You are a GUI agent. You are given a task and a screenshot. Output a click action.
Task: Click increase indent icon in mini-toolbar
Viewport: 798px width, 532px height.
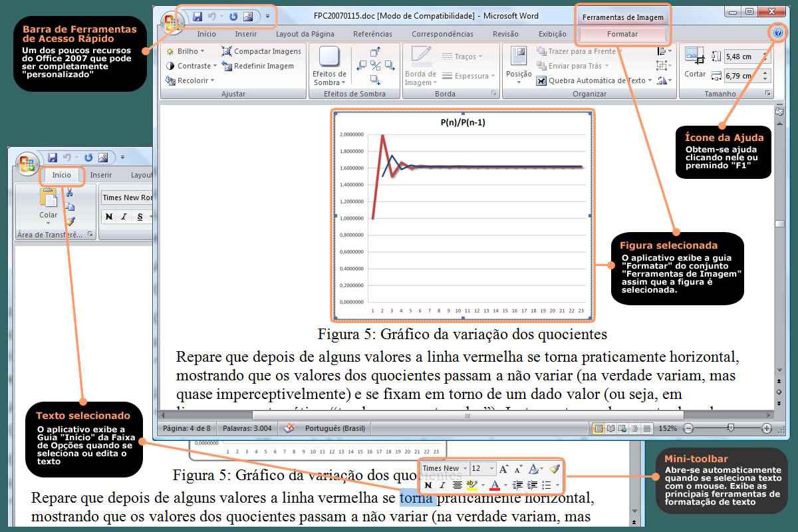click(531, 485)
